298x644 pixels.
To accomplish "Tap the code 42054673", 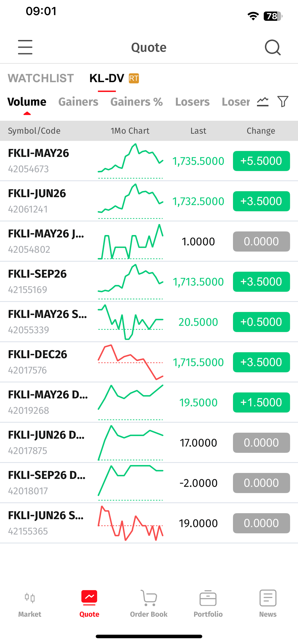I will (x=28, y=169).
